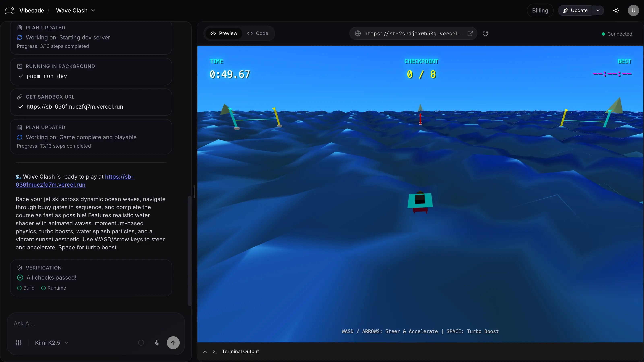Image resolution: width=644 pixels, height=362 pixels.
Task: Open chat settings via the sliders icon
Action: (x=19, y=342)
